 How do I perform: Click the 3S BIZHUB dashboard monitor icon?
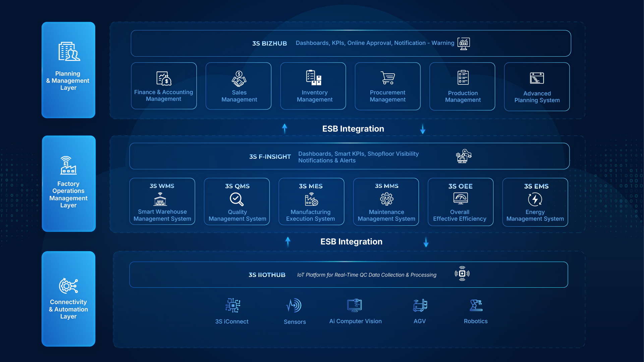point(464,44)
